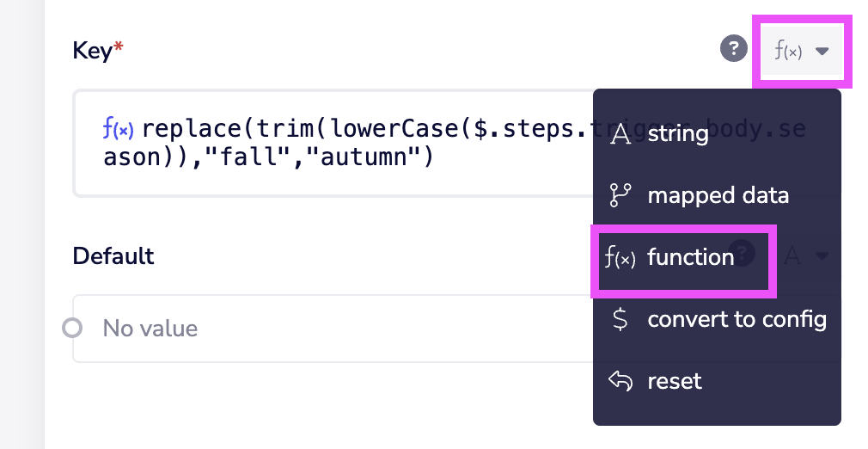Select mapped data from the type menu
The height and width of the screenshot is (449, 868).
pyautogui.click(x=718, y=195)
